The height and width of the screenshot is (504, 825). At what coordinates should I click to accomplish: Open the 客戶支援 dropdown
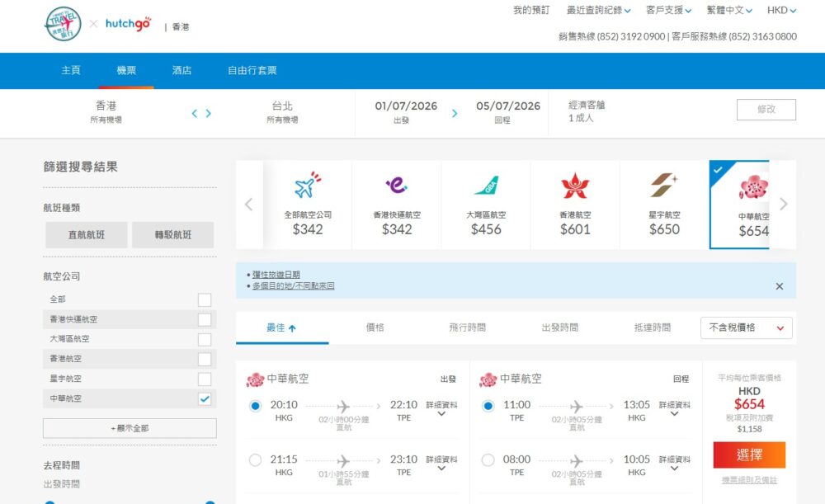coord(668,10)
